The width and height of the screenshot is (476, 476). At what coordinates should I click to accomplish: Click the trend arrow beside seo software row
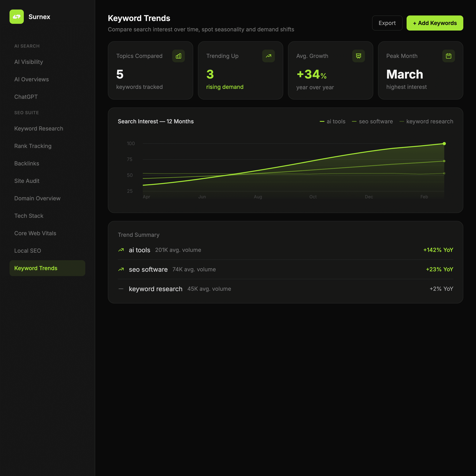tap(121, 269)
